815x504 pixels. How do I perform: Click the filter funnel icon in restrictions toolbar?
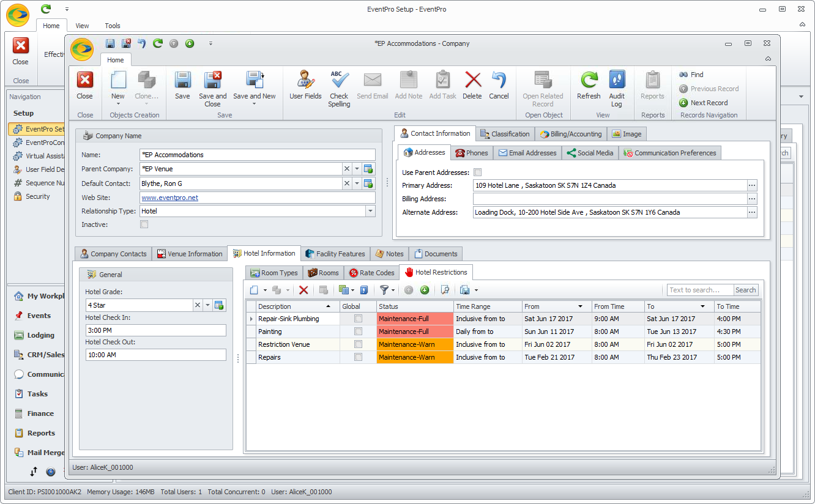(x=384, y=290)
